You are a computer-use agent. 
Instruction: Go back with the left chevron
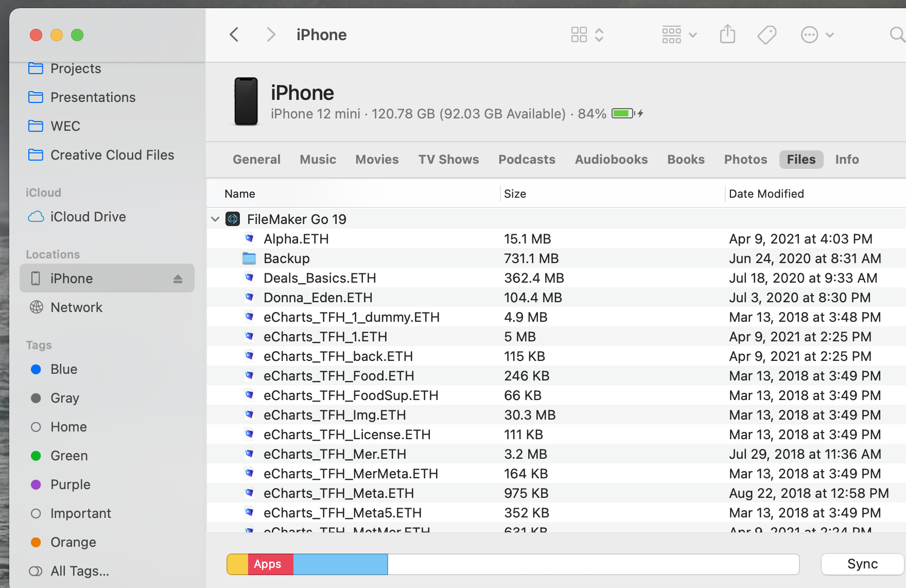point(234,34)
